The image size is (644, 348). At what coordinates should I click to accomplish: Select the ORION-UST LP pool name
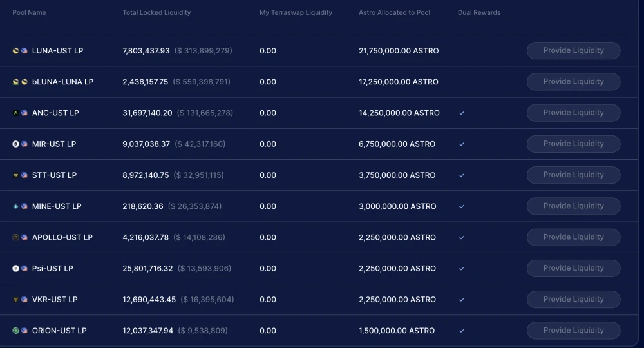(59, 331)
